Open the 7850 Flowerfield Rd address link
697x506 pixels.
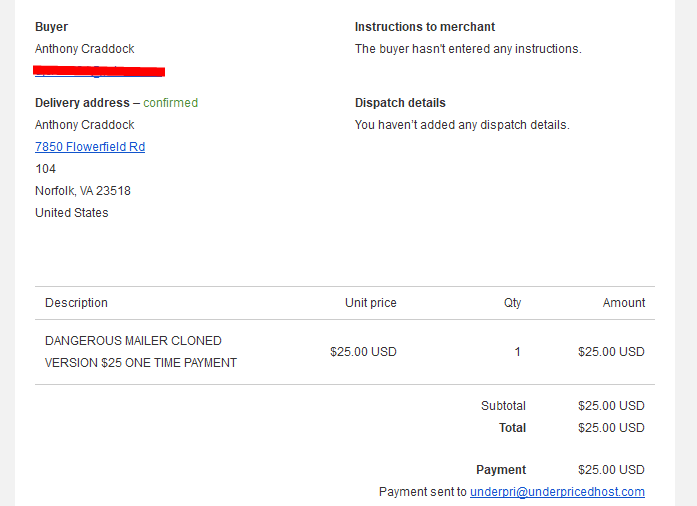click(x=90, y=147)
